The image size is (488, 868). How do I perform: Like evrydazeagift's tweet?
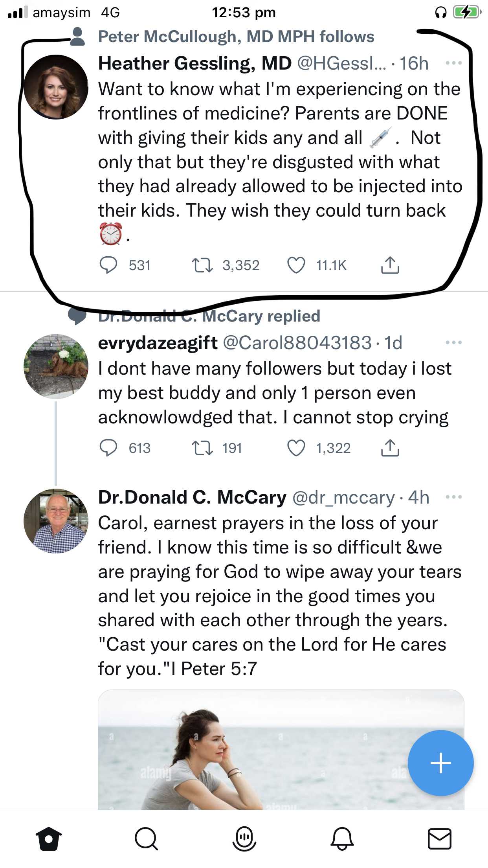(296, 448)
